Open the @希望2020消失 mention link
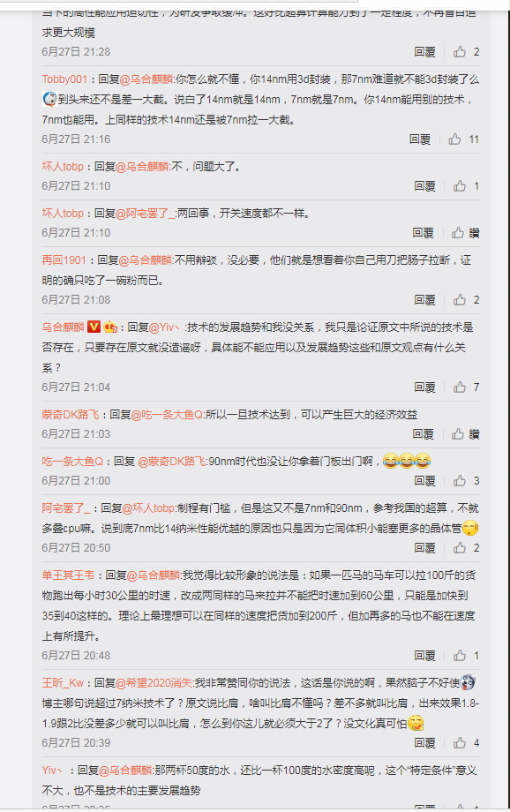The image size is (510, 812). pos(154,683)
